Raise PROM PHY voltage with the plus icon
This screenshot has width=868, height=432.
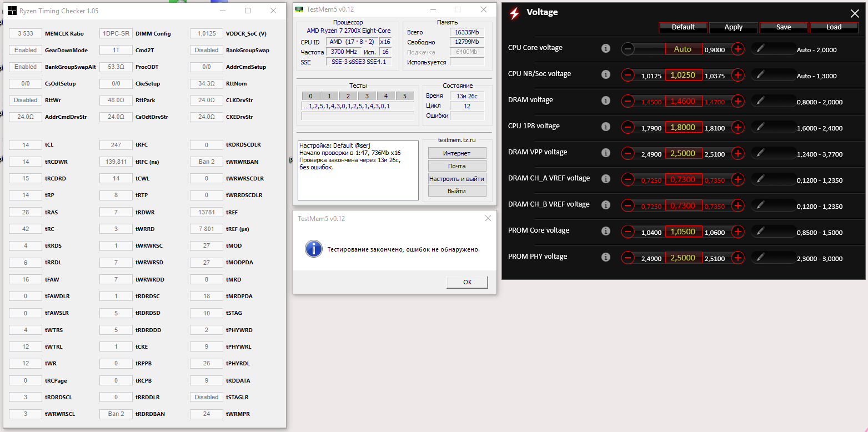[737, 258]
